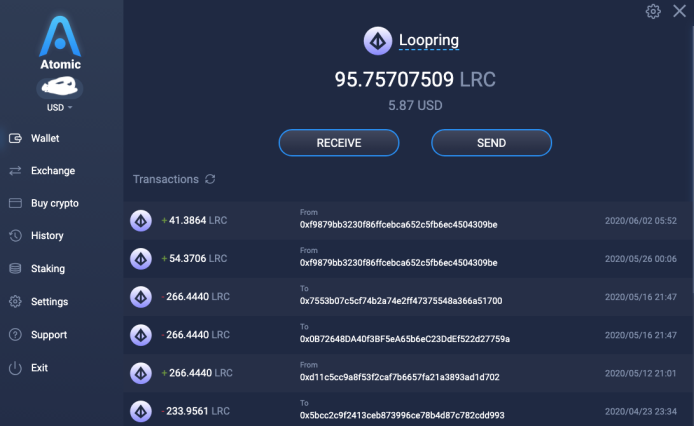
Task: Click LRC icon of -233.9561 transaction
Action: (141, 411)
